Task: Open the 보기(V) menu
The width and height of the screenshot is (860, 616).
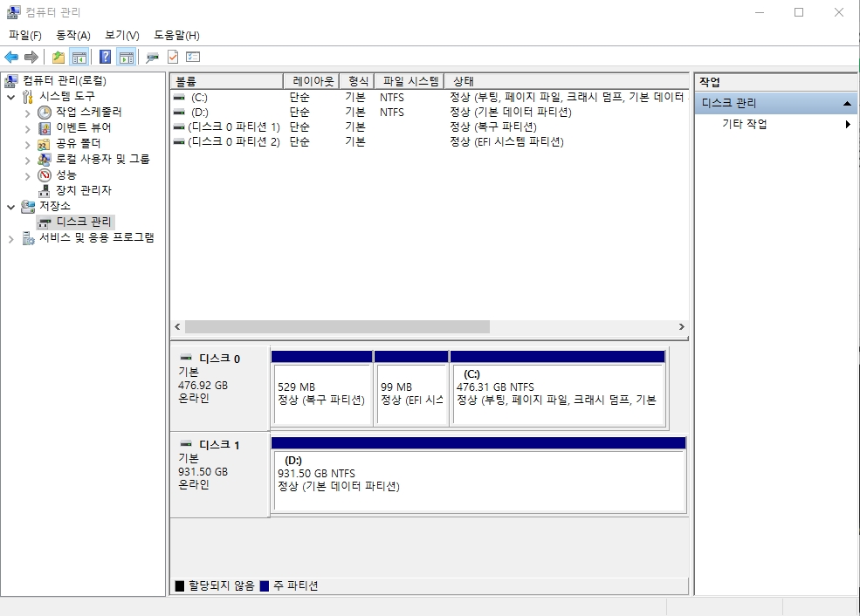Action: [121, 35]
